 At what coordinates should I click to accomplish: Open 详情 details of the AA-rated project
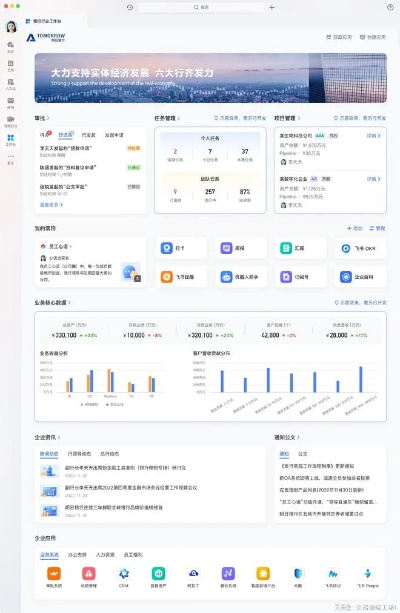tap(373, 179)
